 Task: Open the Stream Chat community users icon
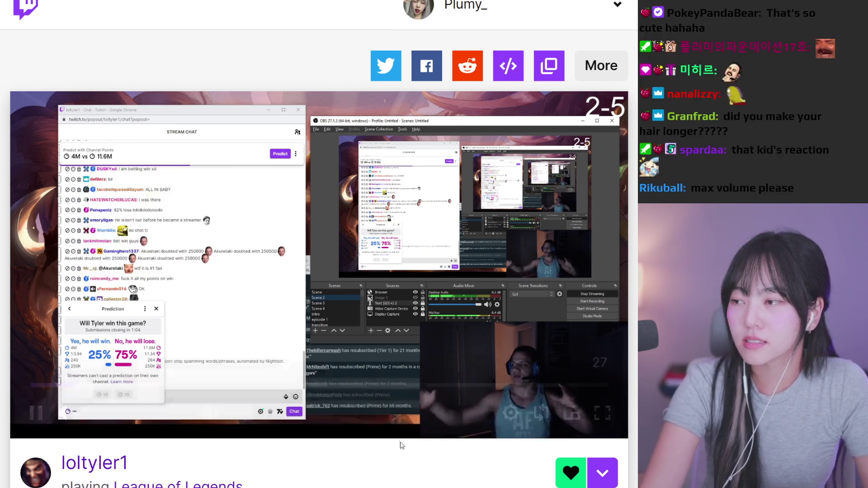pos(297,132)
